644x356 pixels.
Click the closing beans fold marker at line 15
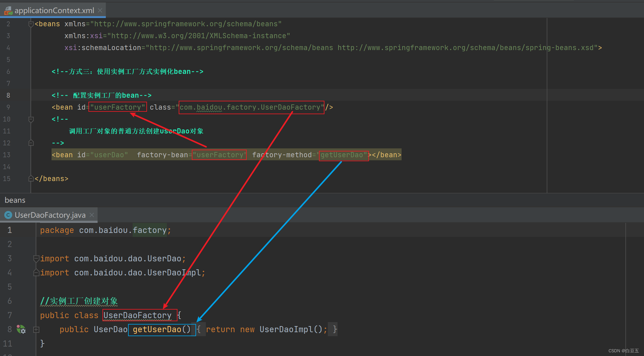pos(31,179)
